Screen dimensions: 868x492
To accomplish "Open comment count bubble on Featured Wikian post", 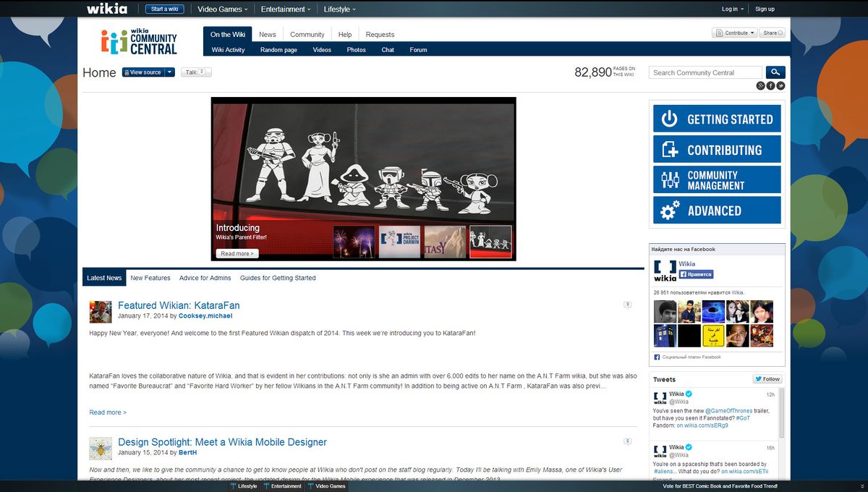I will pyautogui.click(x=627, y=305).
